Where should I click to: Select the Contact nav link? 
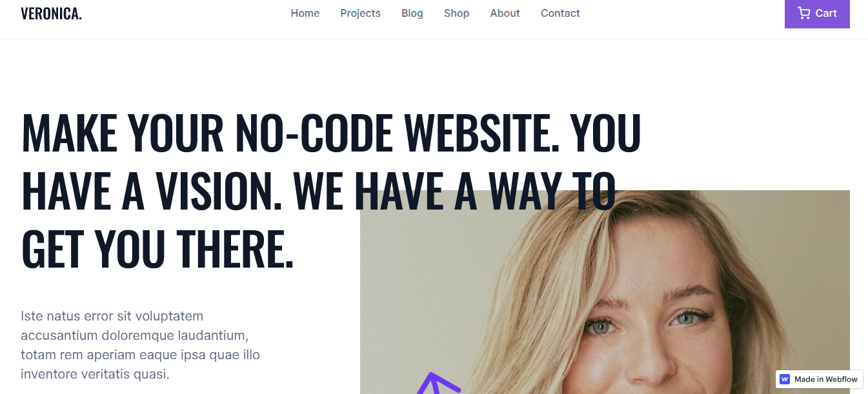click(561, 13)
